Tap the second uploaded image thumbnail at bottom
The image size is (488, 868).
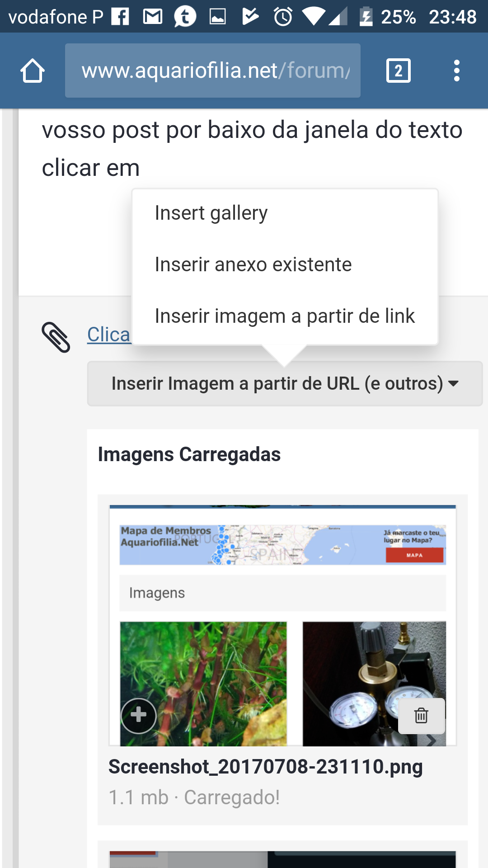point(282,858)
